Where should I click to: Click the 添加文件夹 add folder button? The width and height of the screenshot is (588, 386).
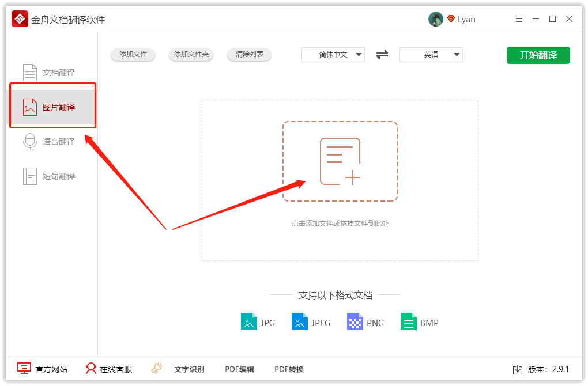[x=191, y=54]
